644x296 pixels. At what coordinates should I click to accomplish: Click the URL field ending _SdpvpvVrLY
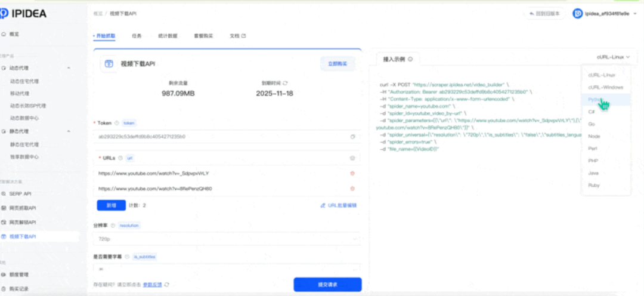pos(221,173)
